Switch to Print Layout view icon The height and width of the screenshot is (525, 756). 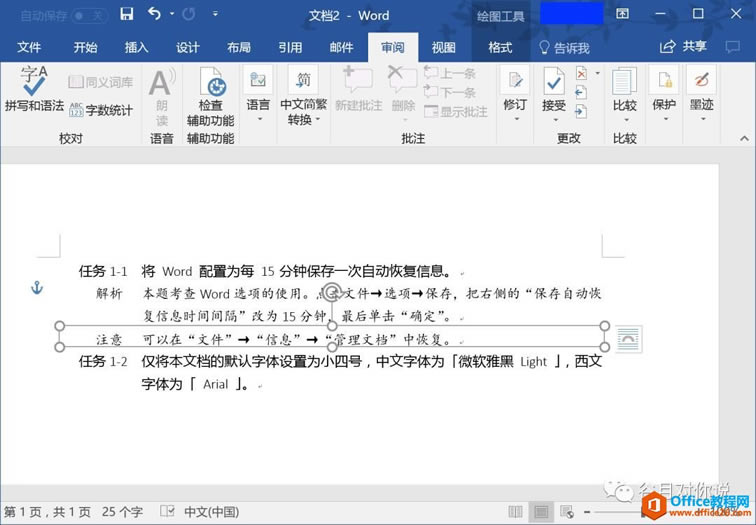tap(541, 512)
